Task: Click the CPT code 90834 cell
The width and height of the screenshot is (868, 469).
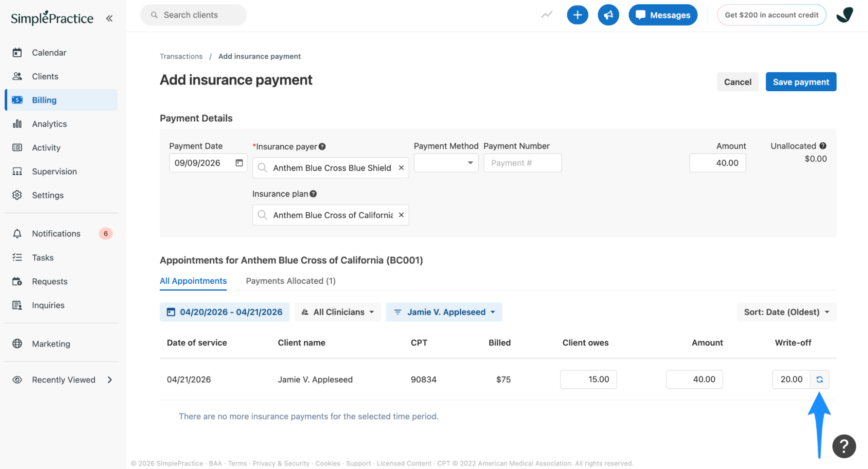Action: (x=423, y=379)
